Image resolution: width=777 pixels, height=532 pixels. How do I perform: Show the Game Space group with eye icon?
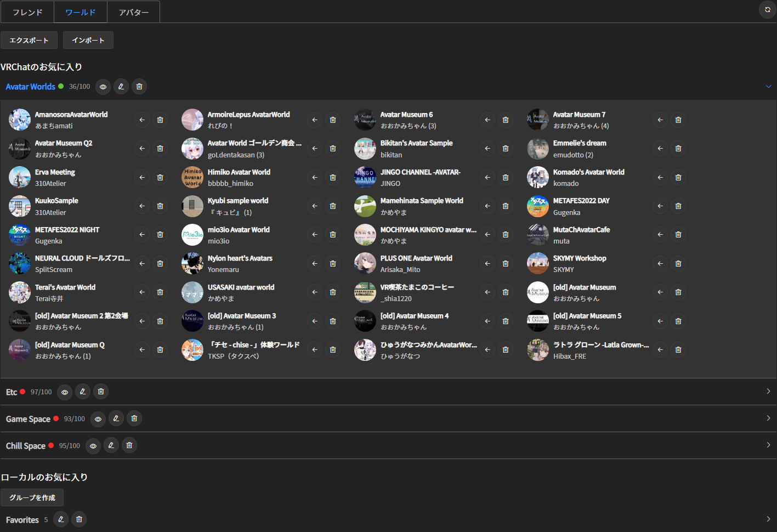click(98, 418)
